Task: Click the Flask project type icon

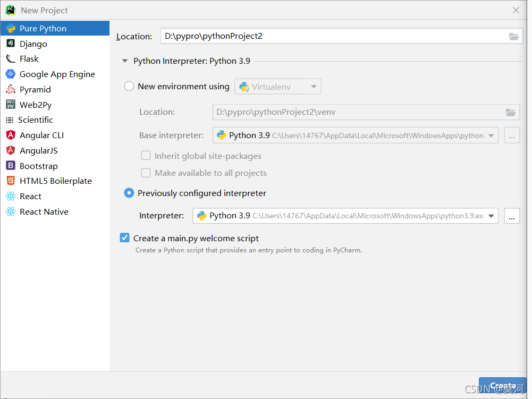Action: pos(11,58)
